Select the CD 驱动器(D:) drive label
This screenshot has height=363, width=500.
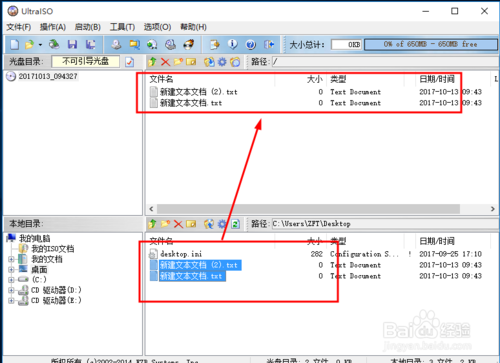click(56, 290)
